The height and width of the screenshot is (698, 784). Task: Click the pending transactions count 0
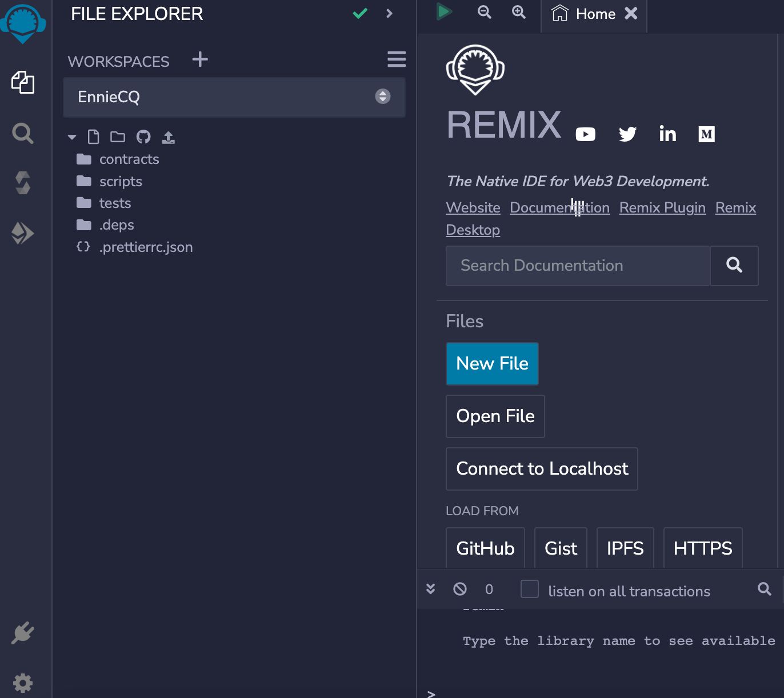tap(489, 589)
